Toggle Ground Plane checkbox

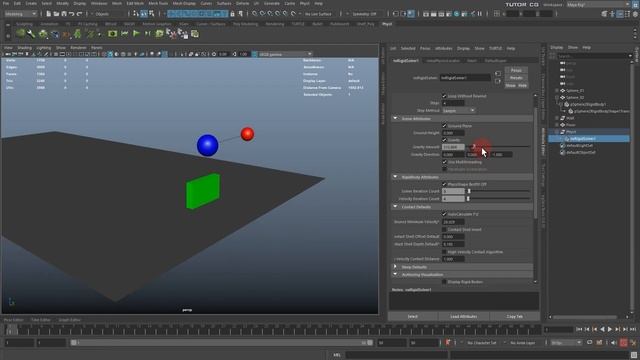(444, 126)
